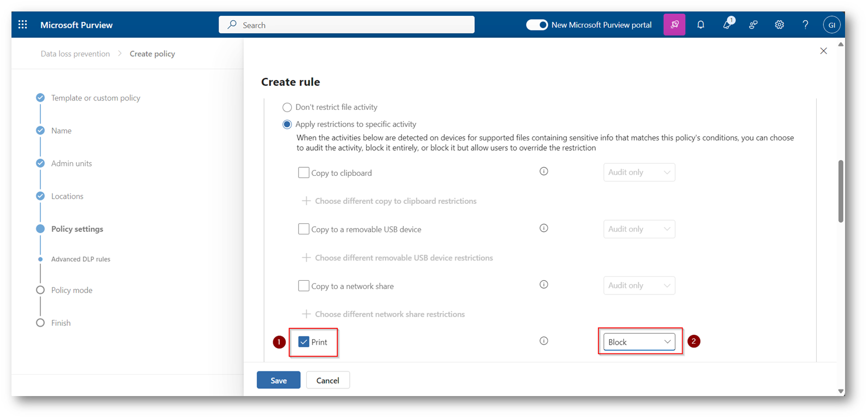Viewport: 868px width, 419px height.
Task: Open the notifications bell
Action: coord(700,25)
